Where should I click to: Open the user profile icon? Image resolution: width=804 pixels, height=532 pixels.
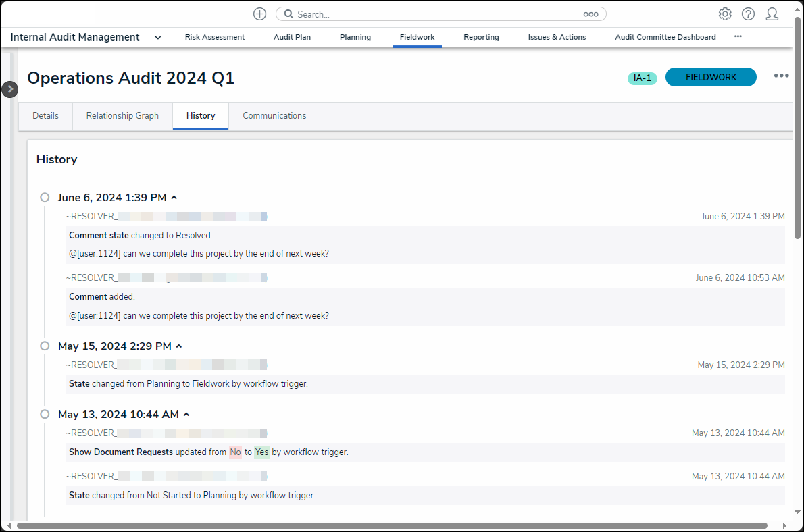772,14
